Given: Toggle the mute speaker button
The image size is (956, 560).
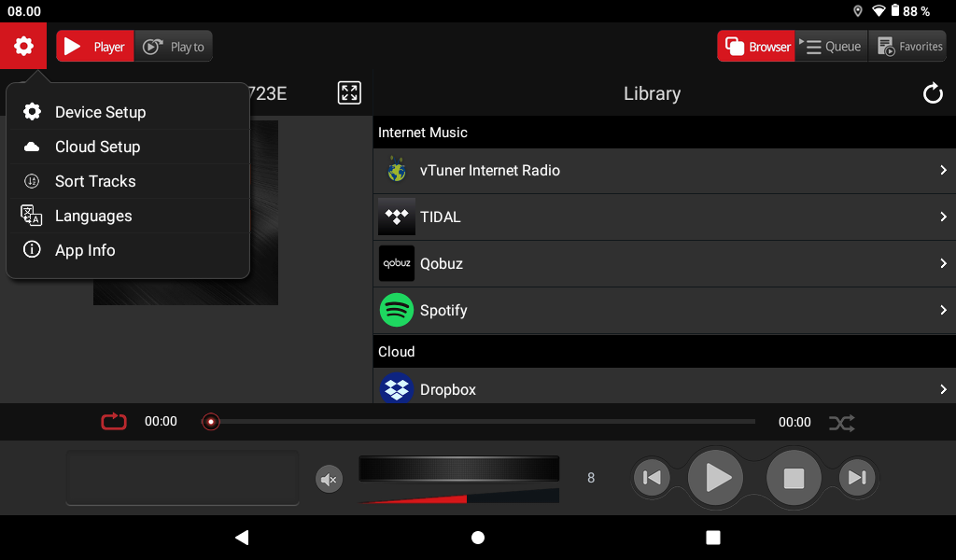Looking at the screenshot, I should (329, 480).
